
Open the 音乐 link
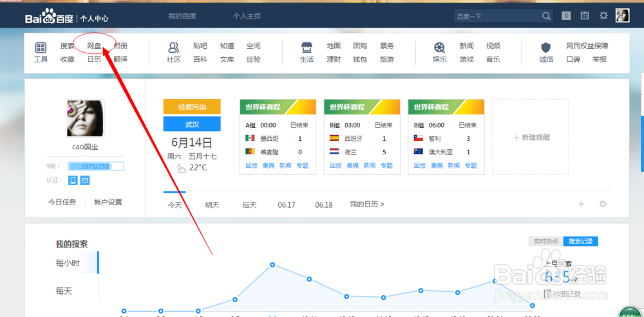493,59
